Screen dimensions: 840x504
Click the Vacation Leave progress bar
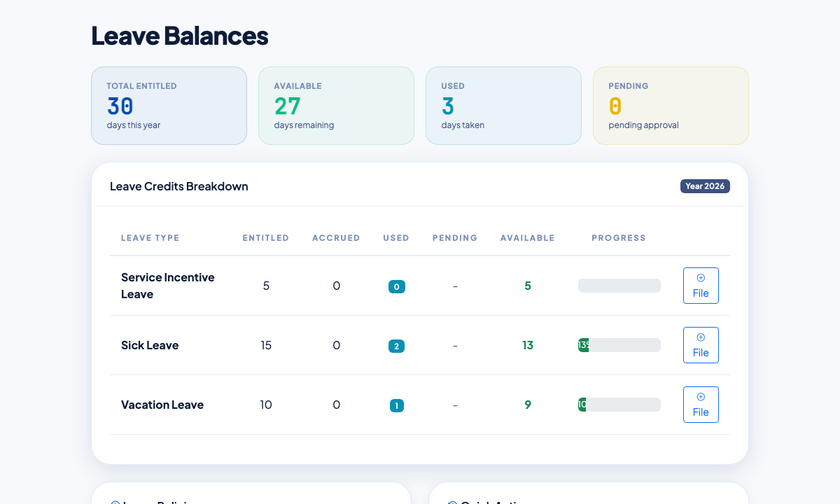coord(619,405)
